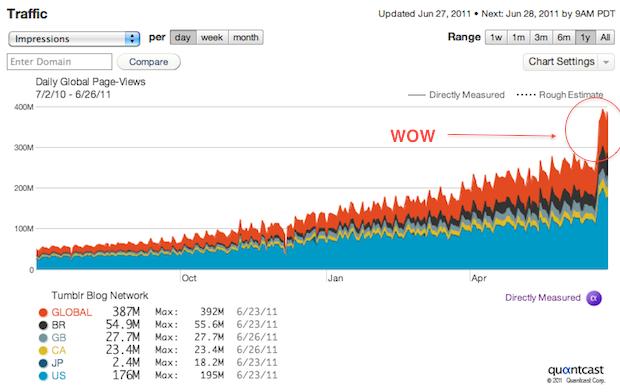Click the Rough Estimate legend entry
Viewport: 620px width, 392px height.
tap(560, 95)
